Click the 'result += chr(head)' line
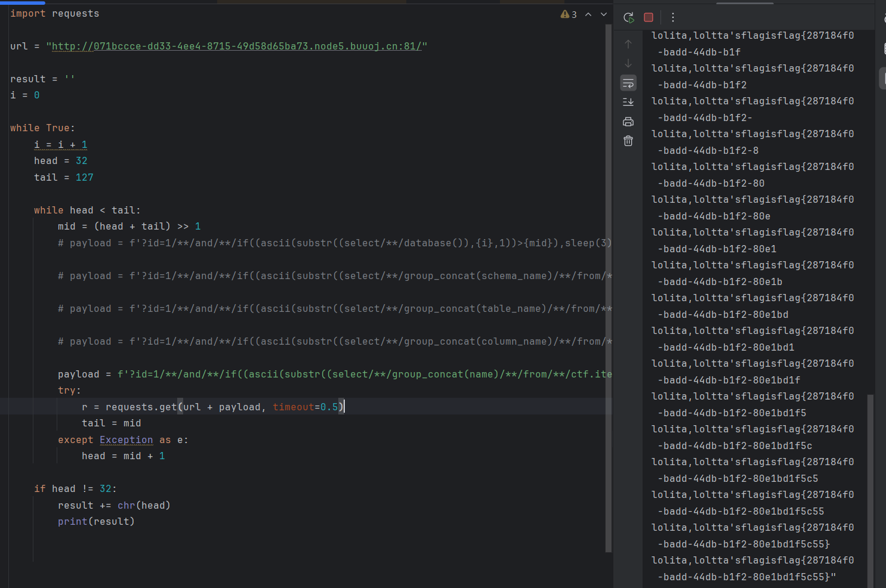Screen dimensions: 886x588 tap(115, 506)
